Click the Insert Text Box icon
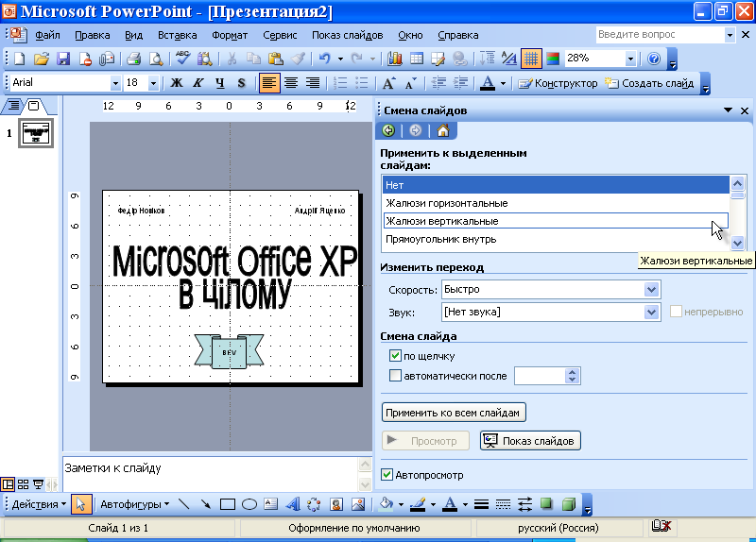The height and width of the screenshot is (542, 756). tap(271, 504)
